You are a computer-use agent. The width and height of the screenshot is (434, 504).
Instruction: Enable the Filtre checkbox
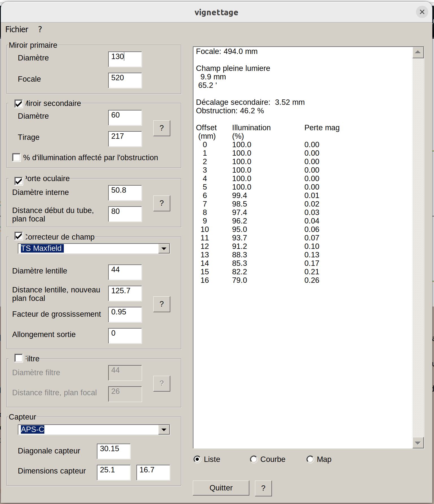tap(19, 358)
